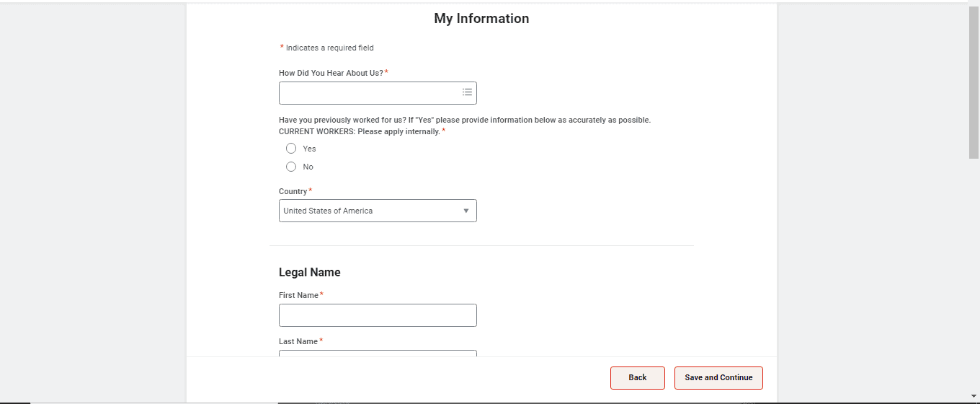Click the Last Name label
The width and height of the screenshot is (980, 404).
click(298, 341)
